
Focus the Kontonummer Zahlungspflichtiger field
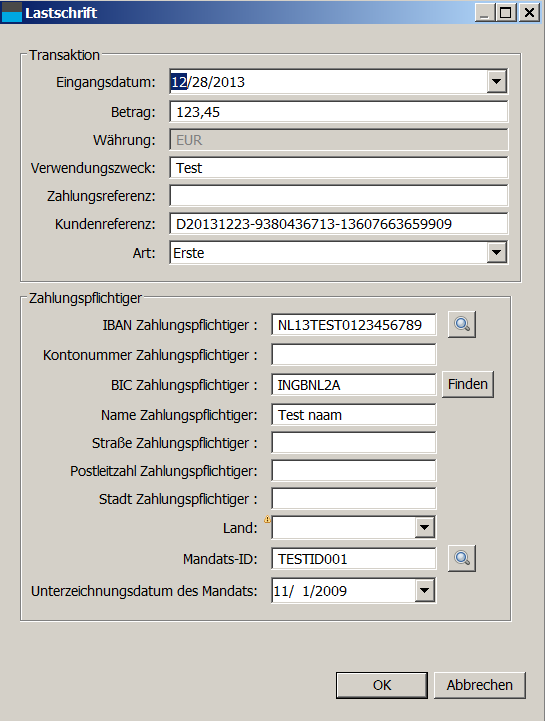353,355
